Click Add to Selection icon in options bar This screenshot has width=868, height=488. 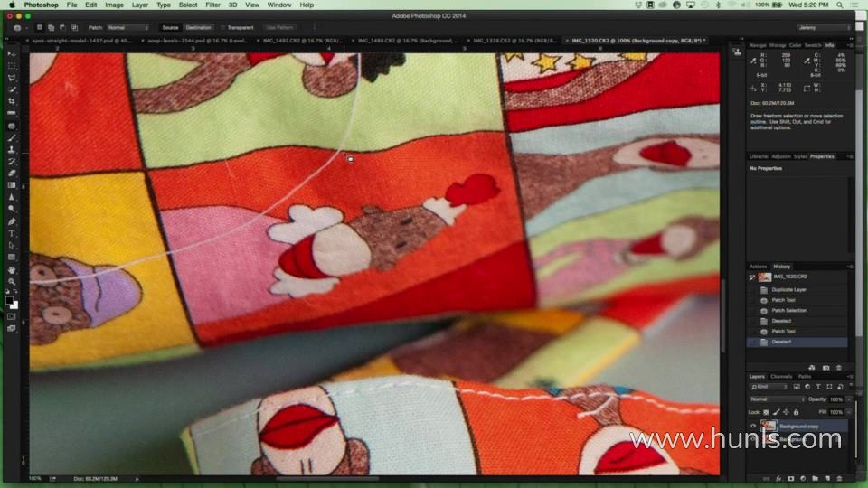[51, 27]
